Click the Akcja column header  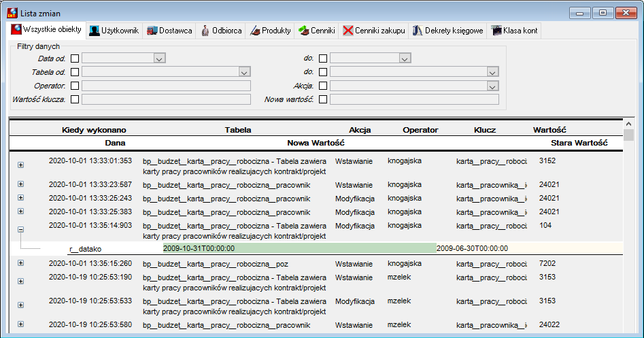coord(360,130)
